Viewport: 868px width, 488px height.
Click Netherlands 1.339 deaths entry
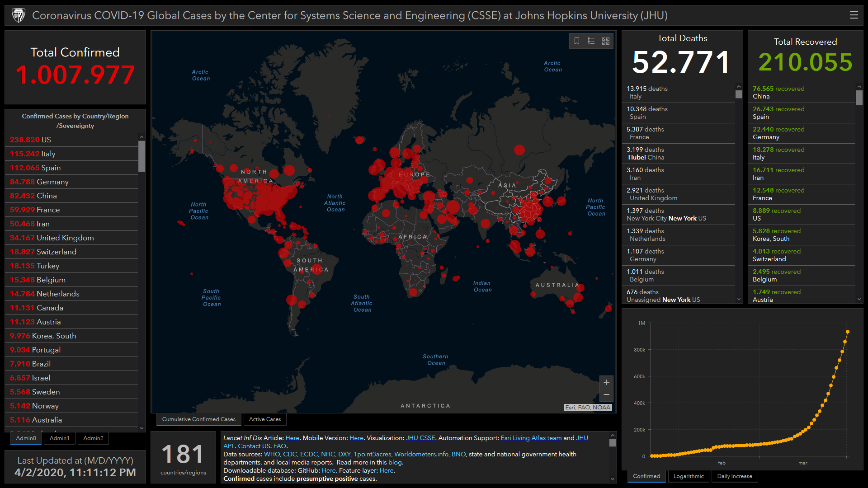(x=679, y=235)
